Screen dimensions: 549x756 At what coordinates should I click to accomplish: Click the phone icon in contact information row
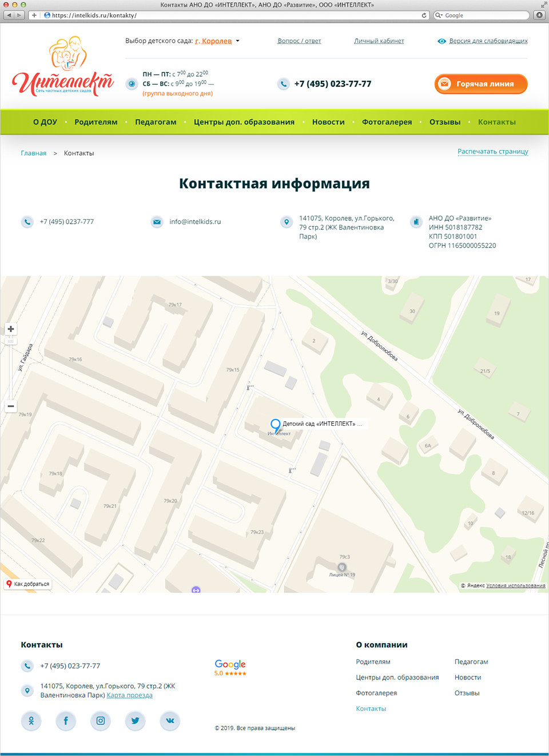(27, 222)
